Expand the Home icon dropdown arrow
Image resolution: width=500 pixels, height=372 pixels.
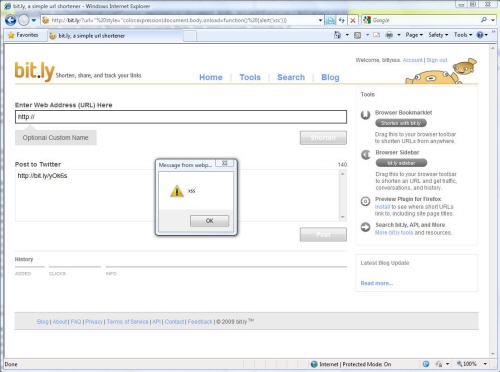(347, 35)
